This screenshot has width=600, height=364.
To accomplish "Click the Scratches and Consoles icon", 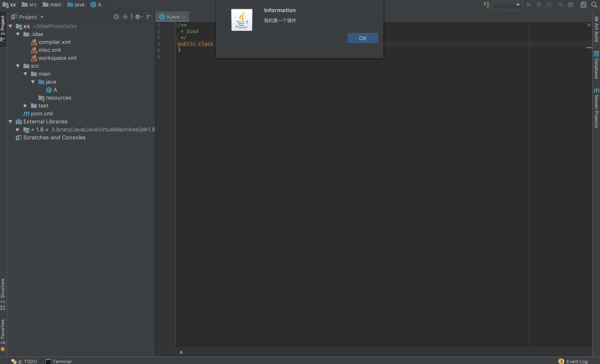I will tap(19, 138).
